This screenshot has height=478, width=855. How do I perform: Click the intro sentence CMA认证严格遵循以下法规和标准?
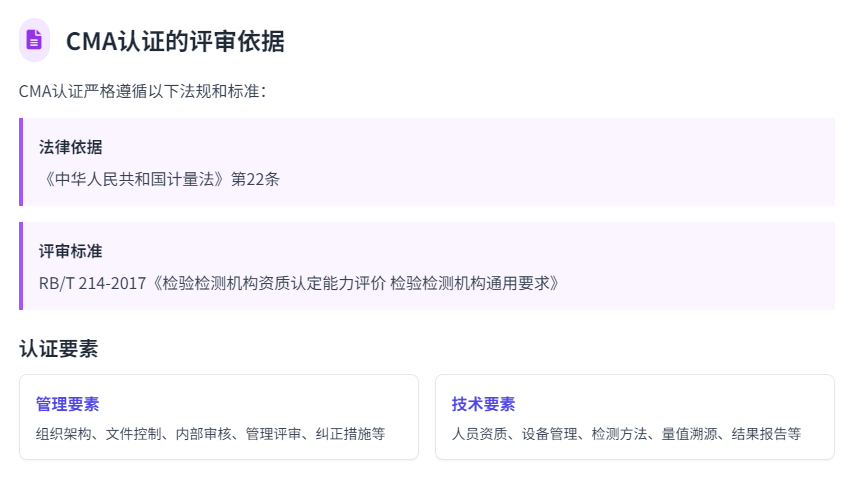tap(142, 91)
